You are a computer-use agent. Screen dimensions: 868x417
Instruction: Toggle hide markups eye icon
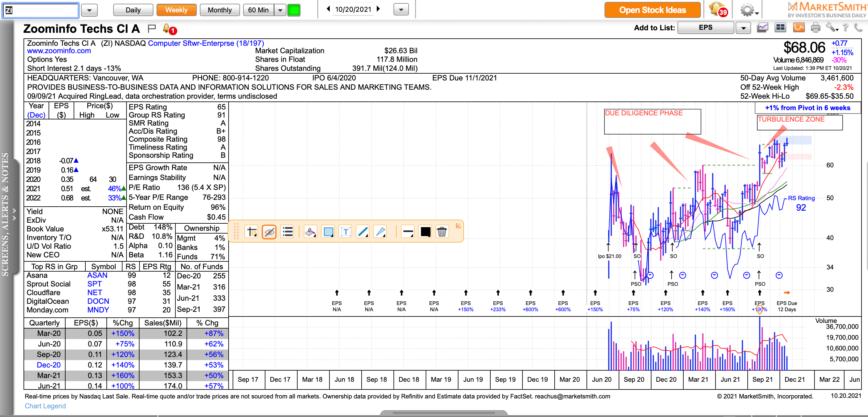pos(269,232)
